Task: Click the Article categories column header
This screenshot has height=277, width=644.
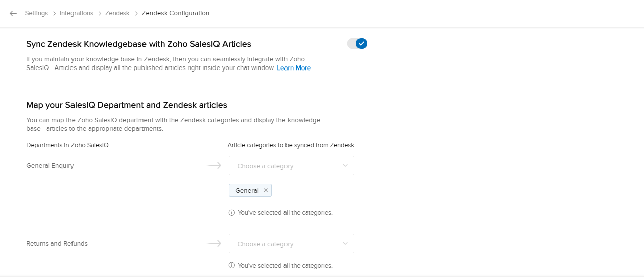Action: click(x=291, y=145)
